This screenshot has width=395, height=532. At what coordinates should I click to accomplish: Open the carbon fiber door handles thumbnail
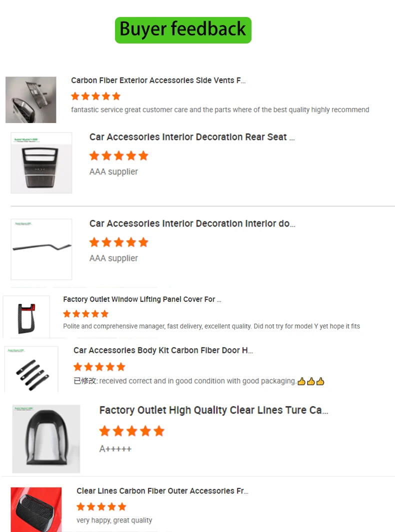coord(31,369)
